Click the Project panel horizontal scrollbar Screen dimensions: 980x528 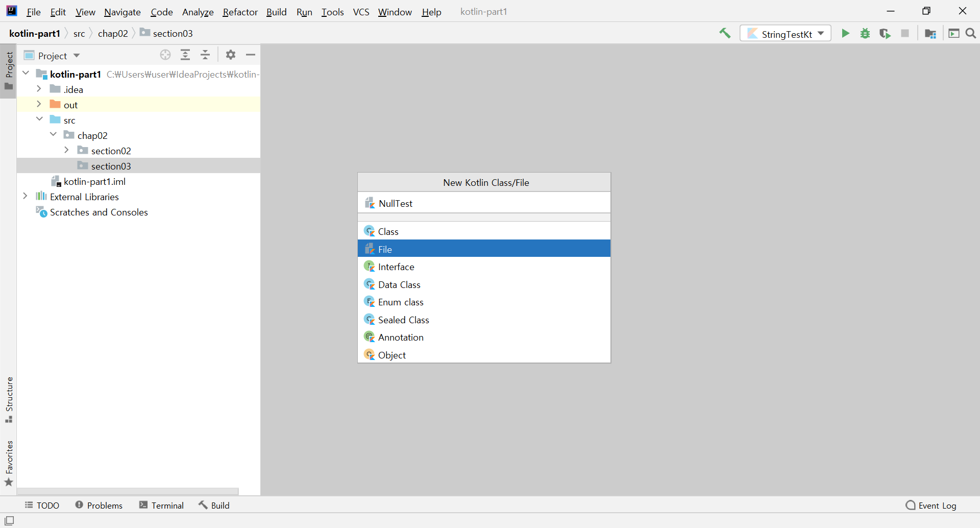point(128,491)
